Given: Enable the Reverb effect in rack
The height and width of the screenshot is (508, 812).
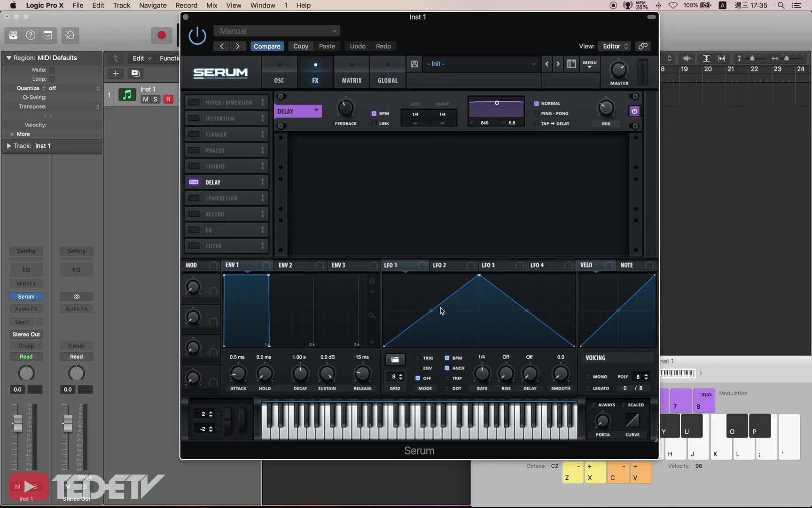Looking at the screenshot, I should point(194,214).
